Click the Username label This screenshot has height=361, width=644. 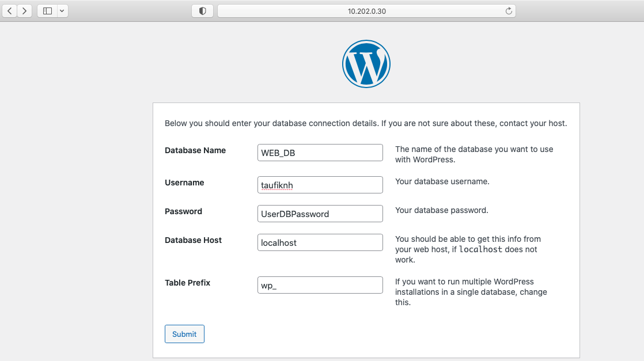click(x=184, y=183)
